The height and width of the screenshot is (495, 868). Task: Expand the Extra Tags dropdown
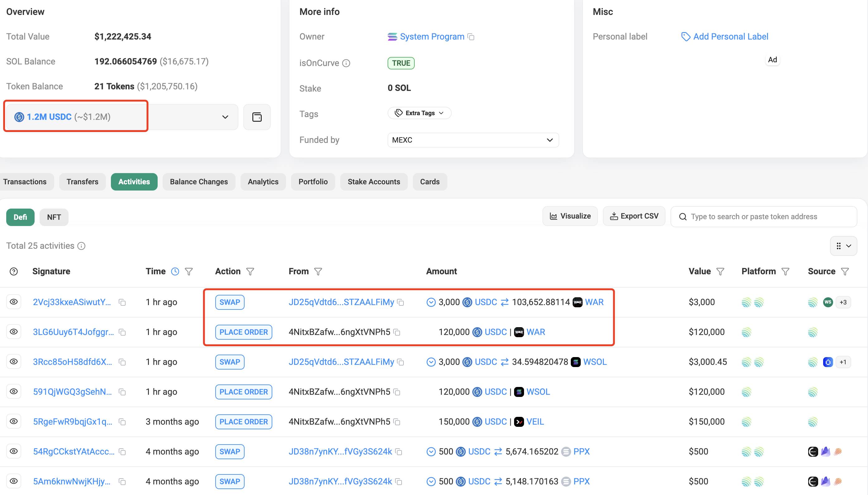click(x=419, y=113)
